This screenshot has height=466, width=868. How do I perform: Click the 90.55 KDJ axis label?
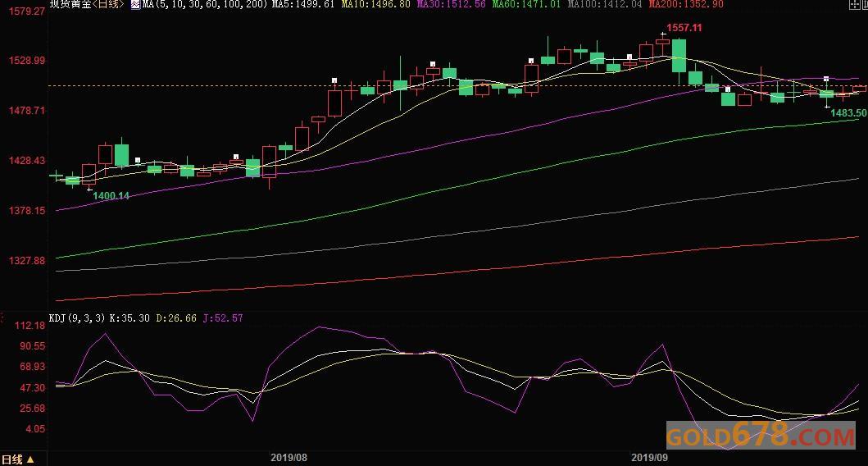33,345
